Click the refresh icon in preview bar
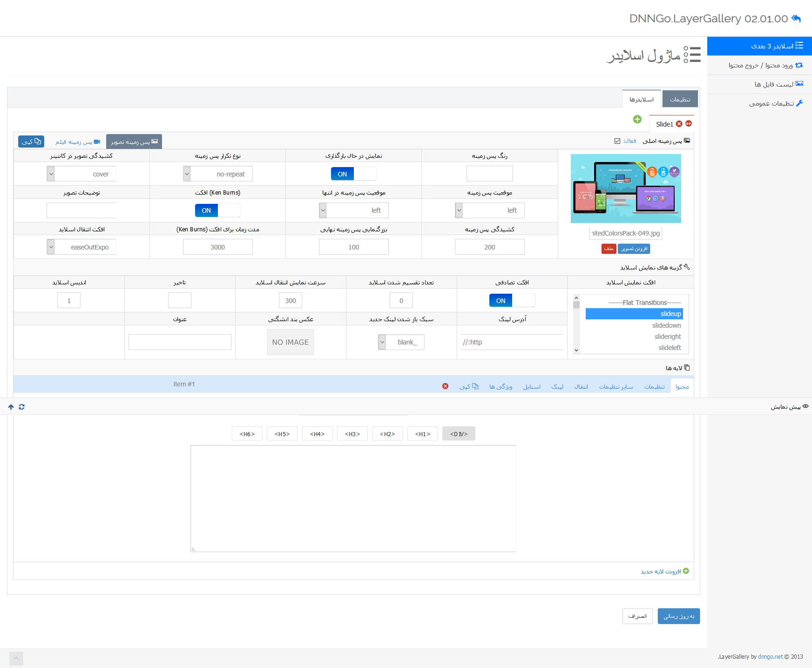The image size is (812, 668). pos(21,407)
